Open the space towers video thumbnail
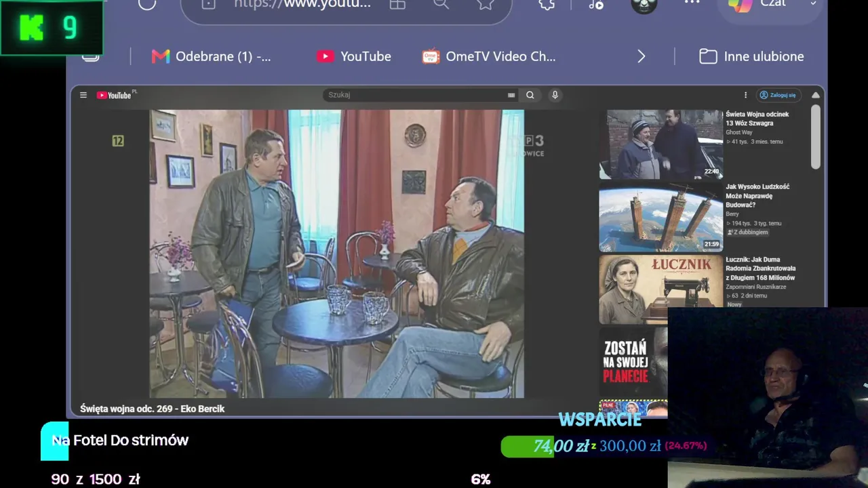The width and height of the screenshot is (868, 488). [x=661, y=217]
